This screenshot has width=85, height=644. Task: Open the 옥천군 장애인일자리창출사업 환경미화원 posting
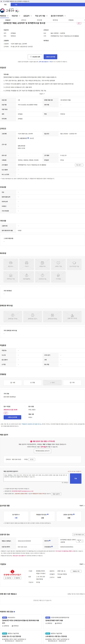(x=21, y=622)
